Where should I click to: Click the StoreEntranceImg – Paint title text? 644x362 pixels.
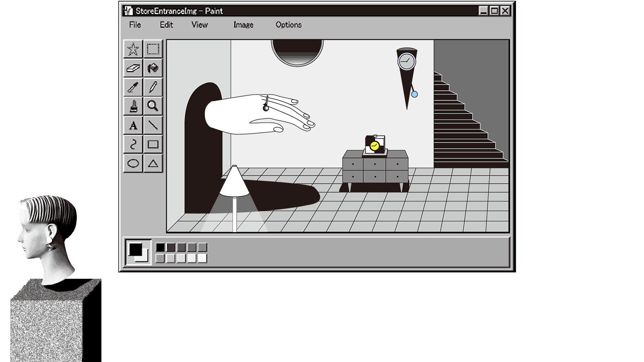coord(179,11)
